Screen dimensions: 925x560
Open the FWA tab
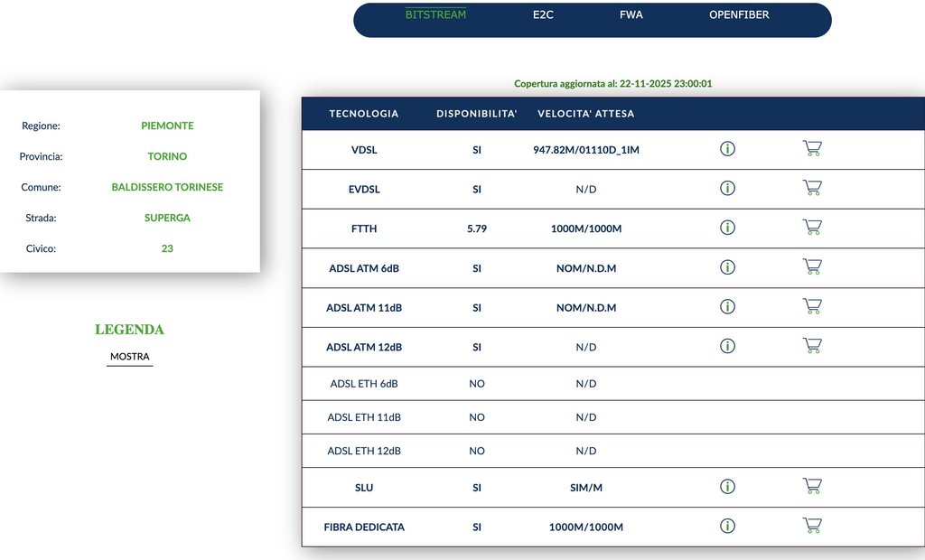click(x=631, y=14)
